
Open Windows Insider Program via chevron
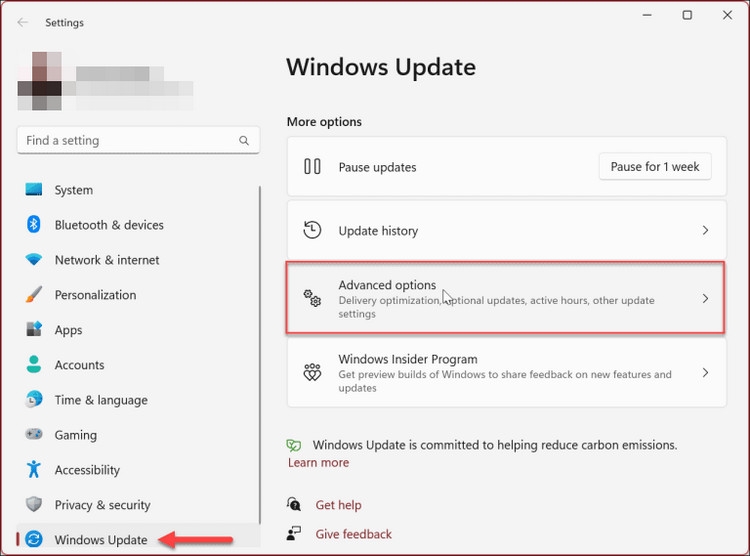pyautogui.click(x=706, y=372)
